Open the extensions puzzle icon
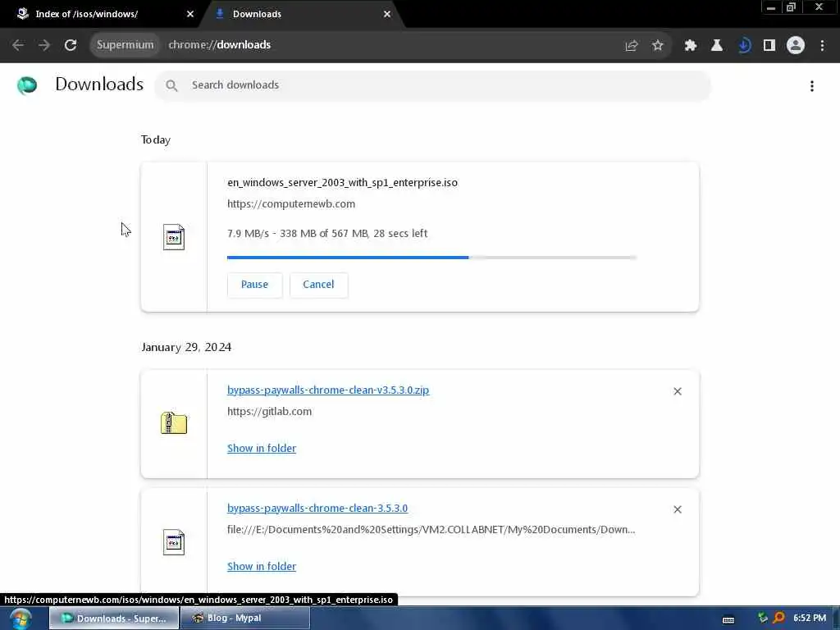840x630 pixels. 691,46
